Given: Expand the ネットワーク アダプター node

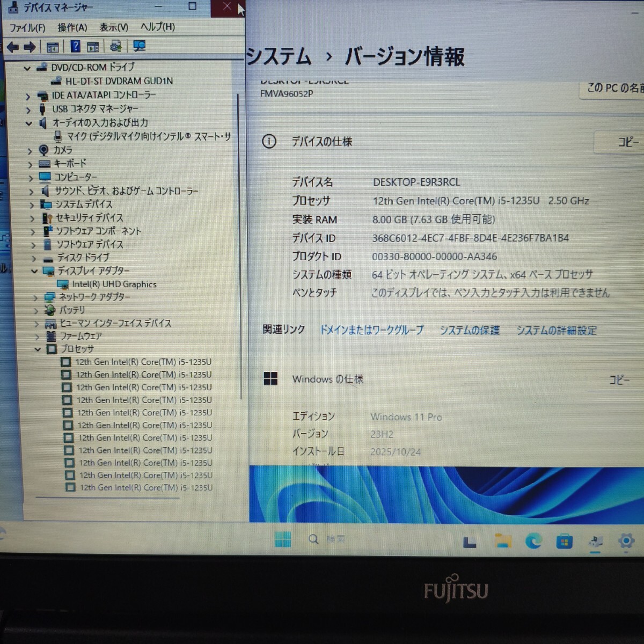Looking at the screenshot, I should coord(35,297).
